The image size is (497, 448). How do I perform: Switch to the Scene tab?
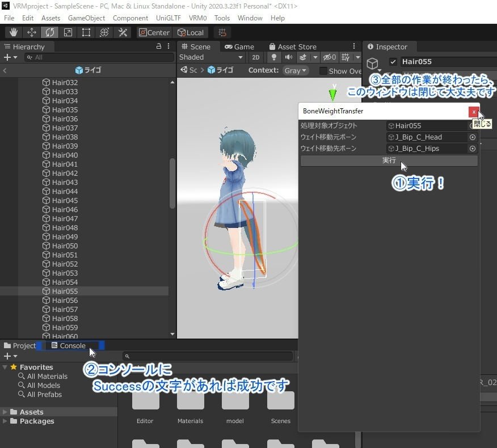click(x=196, y=47)
